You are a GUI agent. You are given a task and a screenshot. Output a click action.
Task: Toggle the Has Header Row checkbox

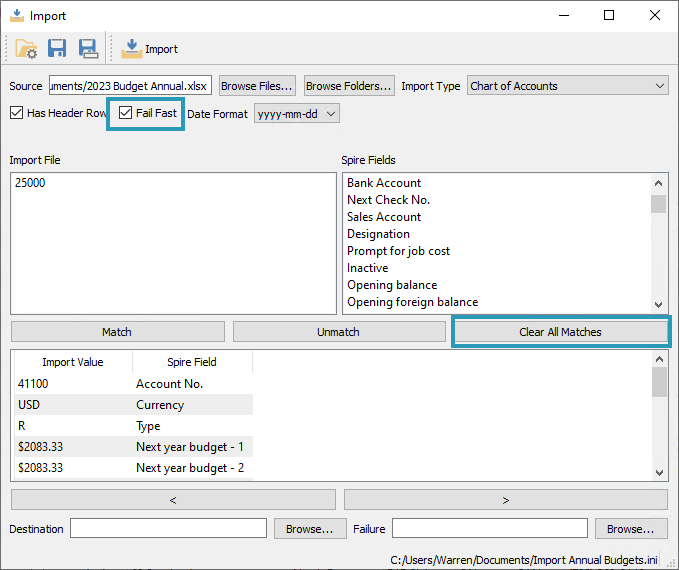tap(16, 113)
